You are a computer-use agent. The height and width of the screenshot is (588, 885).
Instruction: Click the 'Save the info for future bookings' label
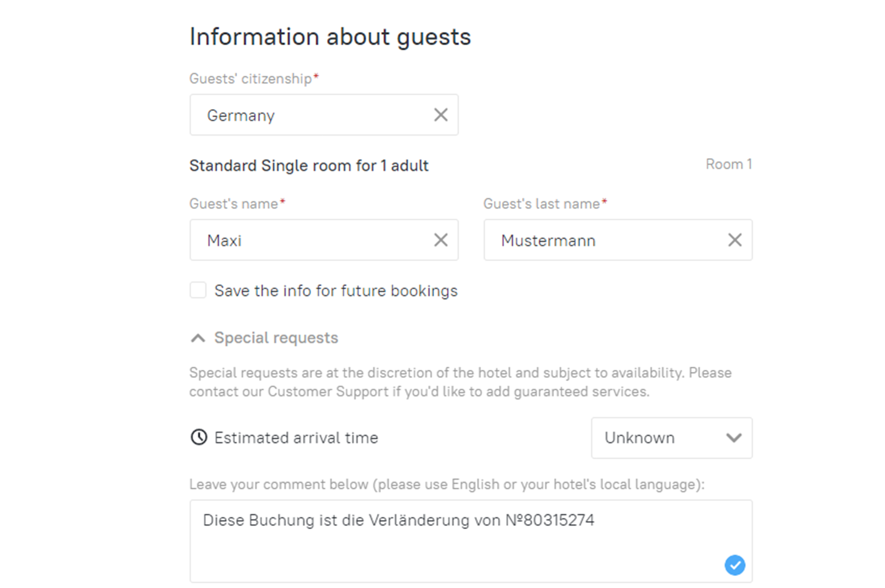336,291
